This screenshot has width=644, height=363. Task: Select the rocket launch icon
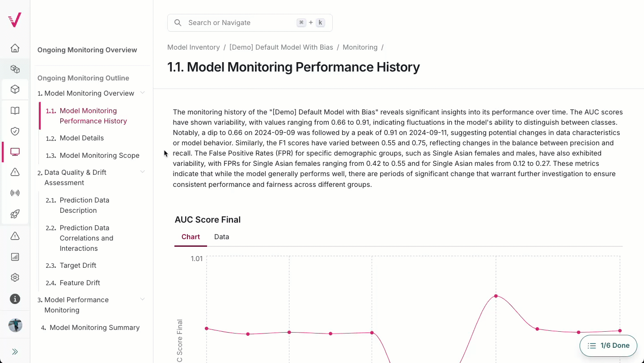pos(15,214)
